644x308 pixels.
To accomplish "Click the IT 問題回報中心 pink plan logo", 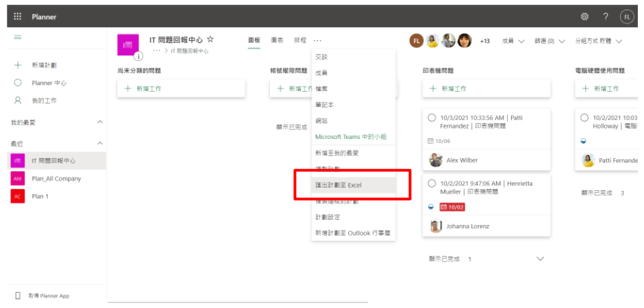I will [128, 44].
